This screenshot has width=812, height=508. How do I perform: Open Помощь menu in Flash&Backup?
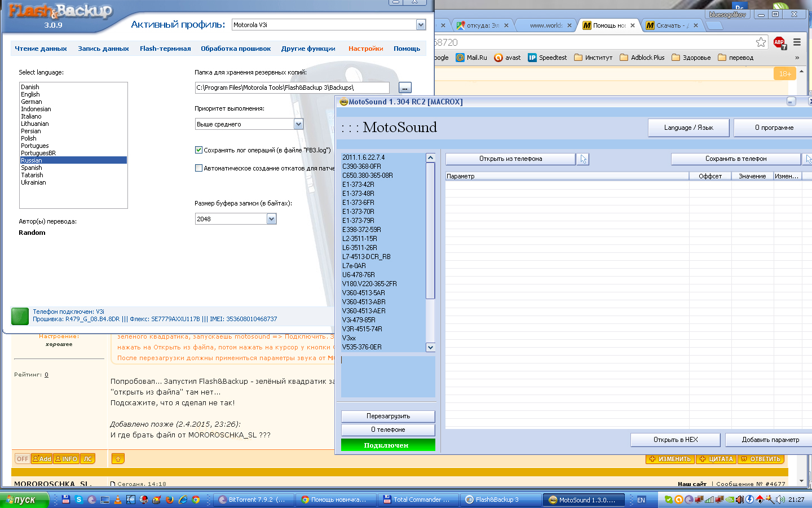tap(407, 49)
